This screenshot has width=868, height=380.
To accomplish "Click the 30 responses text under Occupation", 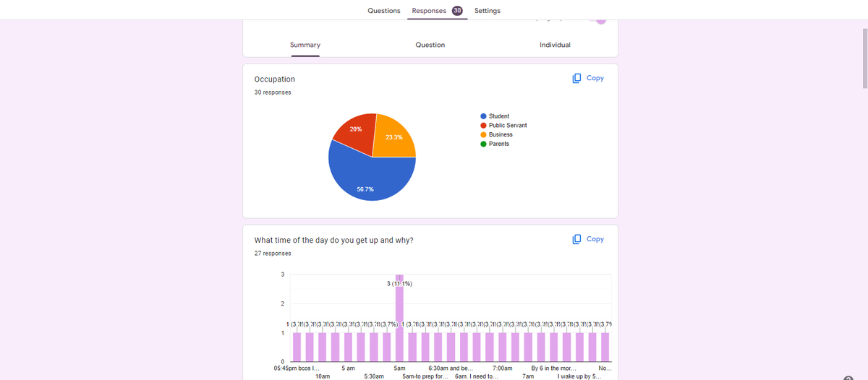I will [273, 92].
